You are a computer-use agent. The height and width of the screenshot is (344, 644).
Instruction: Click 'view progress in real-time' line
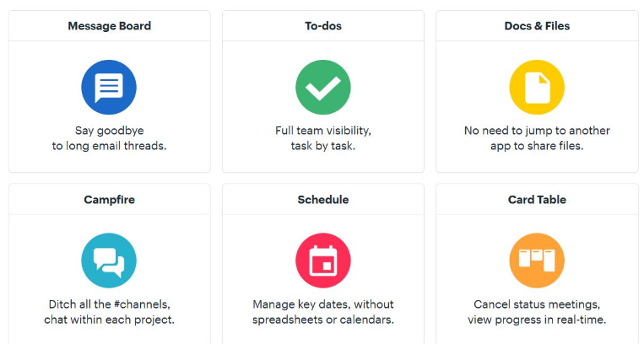(537, 320)
